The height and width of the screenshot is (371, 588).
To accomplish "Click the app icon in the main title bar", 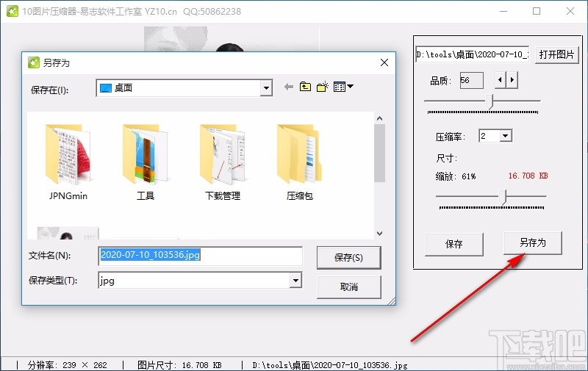I will click(x=12, y=11).
